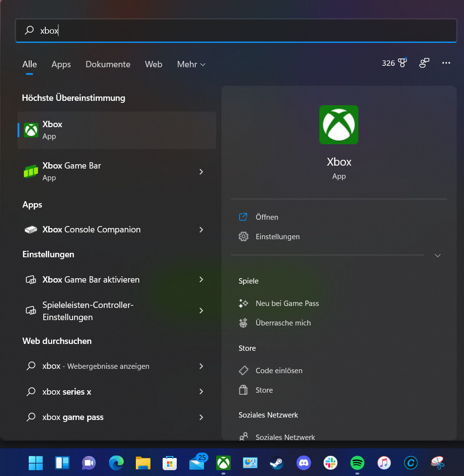
Task: Open File Explorer from taskbar
Action: point(143,463)
